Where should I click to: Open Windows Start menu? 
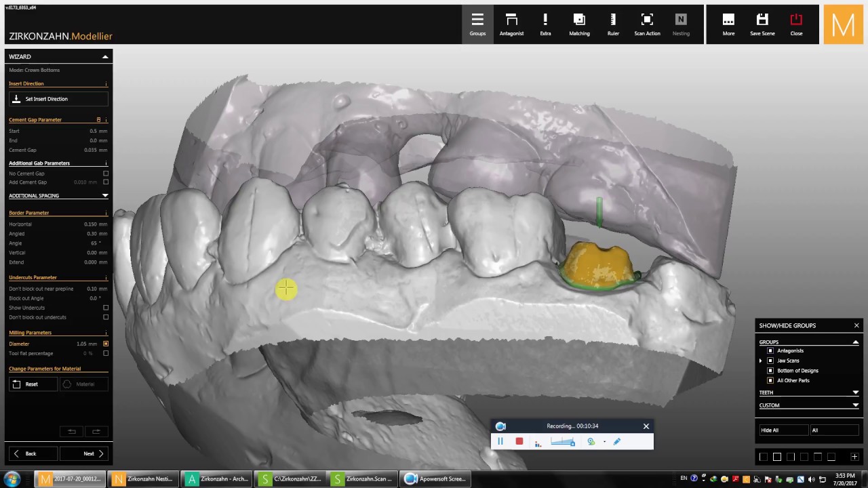point(12,479)
